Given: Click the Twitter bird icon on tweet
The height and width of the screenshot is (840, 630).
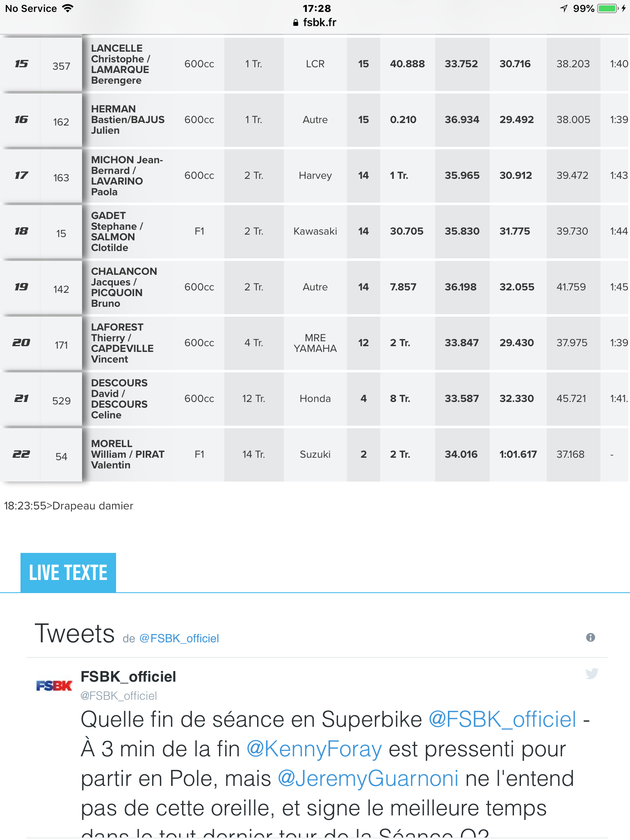Looking at the screenshot, I should pyautogui.click(x=591, y=673).
